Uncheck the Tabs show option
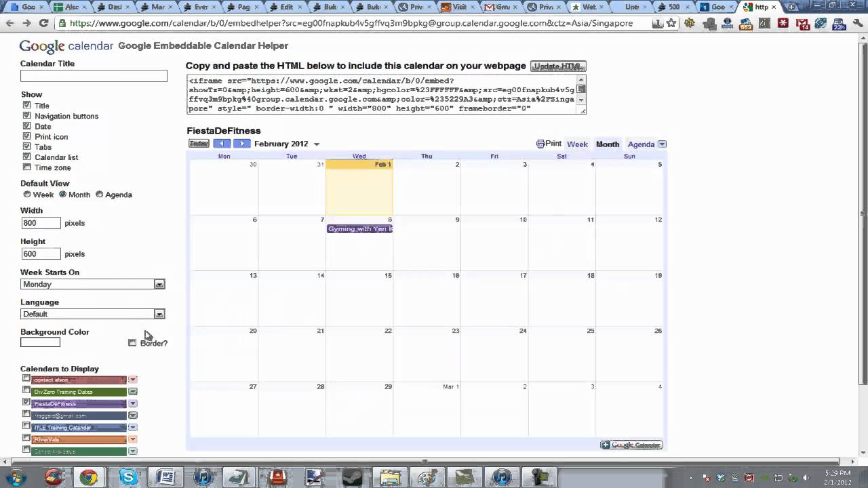 tap(27, 146)
